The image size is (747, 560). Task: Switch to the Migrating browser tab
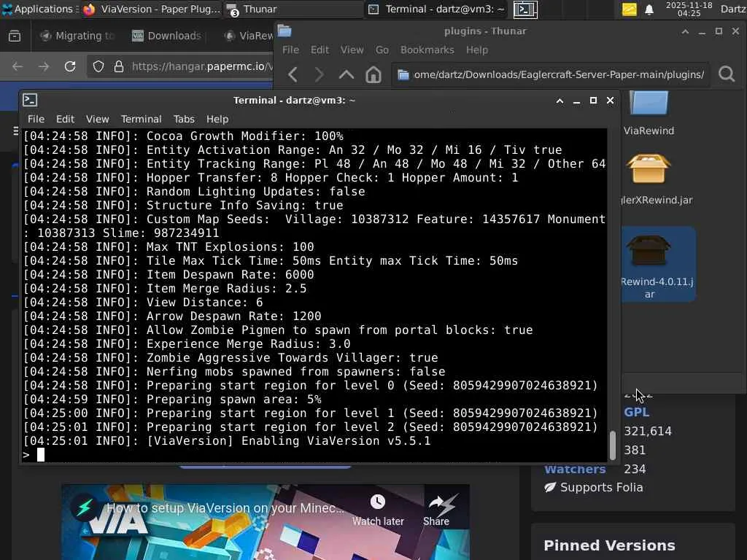pyautogui.click(x=77, y=36)
